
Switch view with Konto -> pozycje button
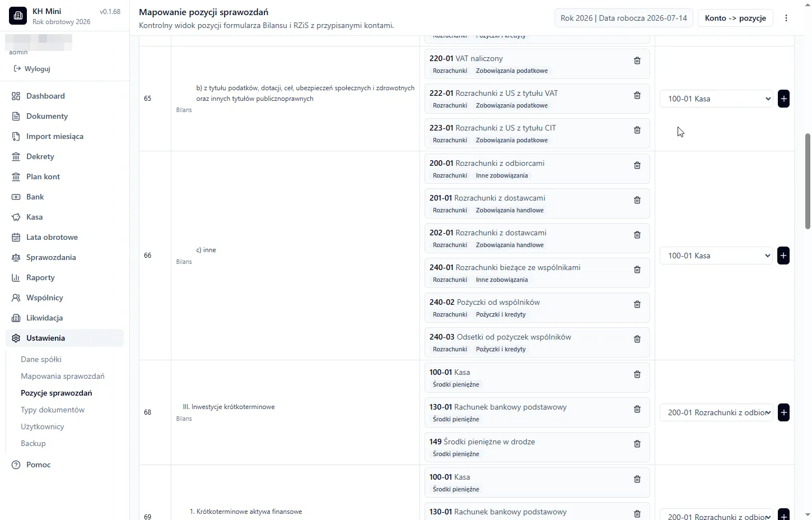pos(735,18)
